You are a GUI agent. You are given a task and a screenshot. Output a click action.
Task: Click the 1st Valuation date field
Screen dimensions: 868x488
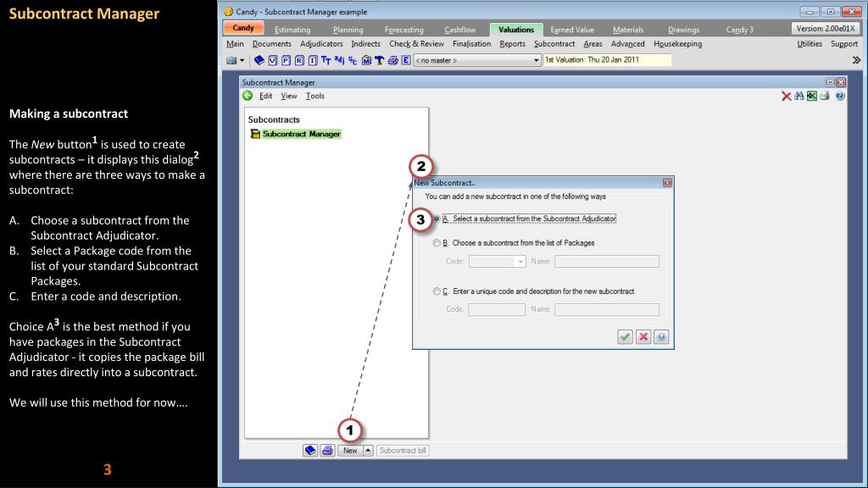click(x=607, y=60)
